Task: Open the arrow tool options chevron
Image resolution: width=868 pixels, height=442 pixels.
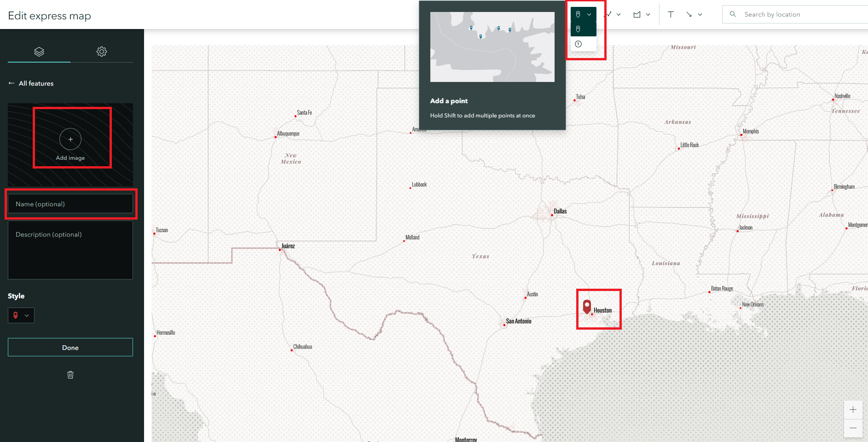Action: tap(700, 14)
